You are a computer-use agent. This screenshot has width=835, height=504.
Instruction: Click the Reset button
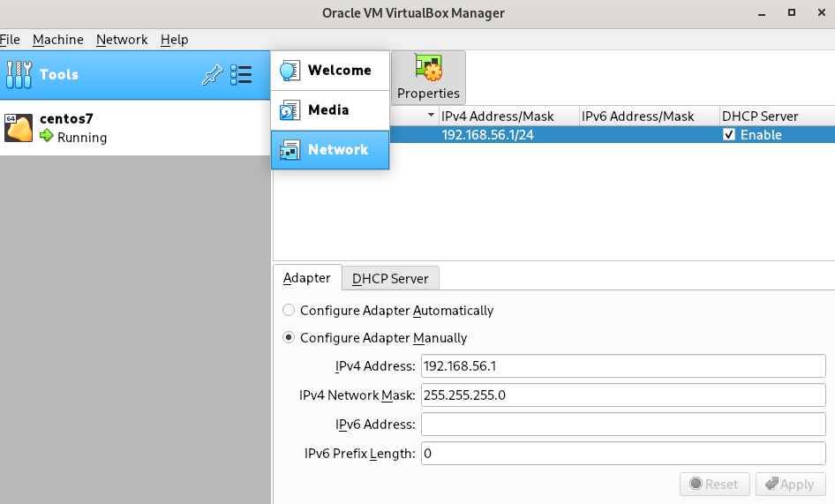coord(715,485)
